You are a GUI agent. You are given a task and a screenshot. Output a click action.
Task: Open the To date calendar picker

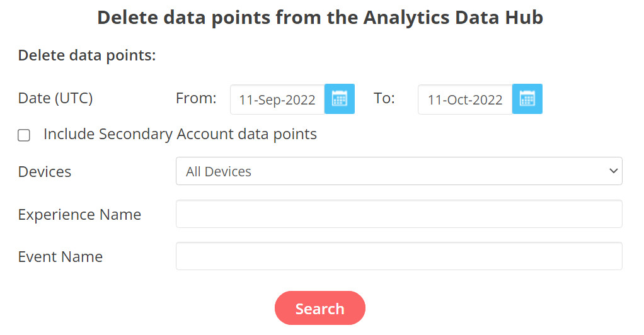pos(527,99)
